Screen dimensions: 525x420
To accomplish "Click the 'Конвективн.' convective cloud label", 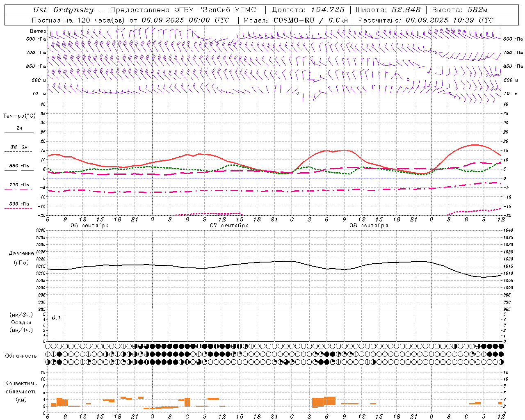I will (x=21, y=383).
